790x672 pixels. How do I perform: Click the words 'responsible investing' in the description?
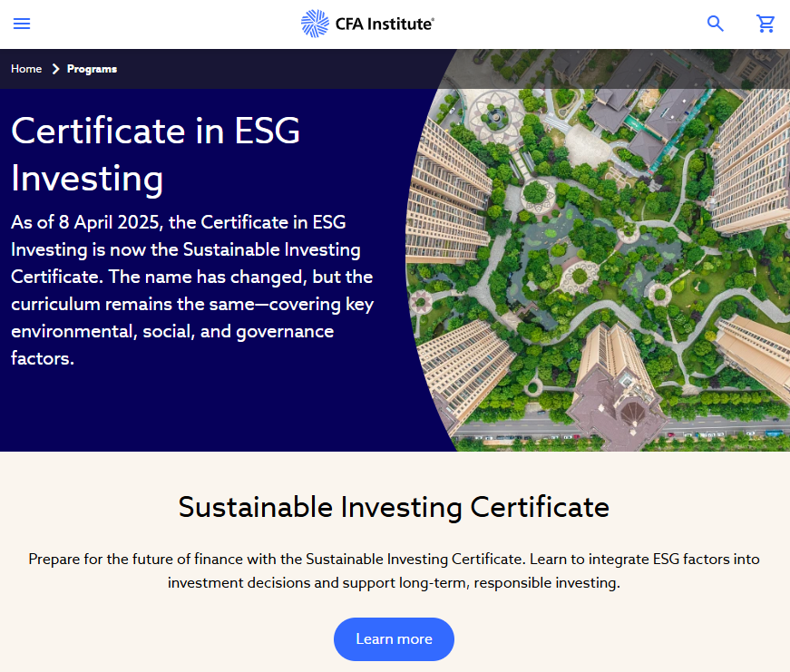click(551, 582)
